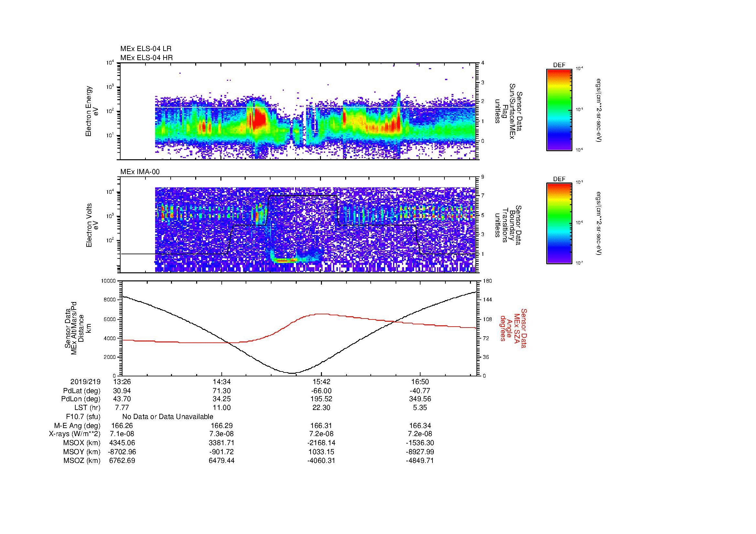Click the altitude and SZA line plot
Screen dimensions: 756x534
click(299, 328)
